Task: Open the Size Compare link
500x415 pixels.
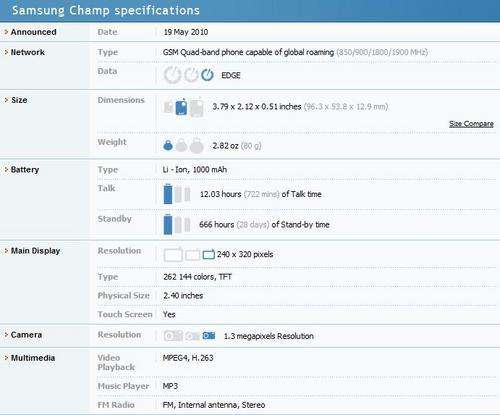Action: click(471, 124)
